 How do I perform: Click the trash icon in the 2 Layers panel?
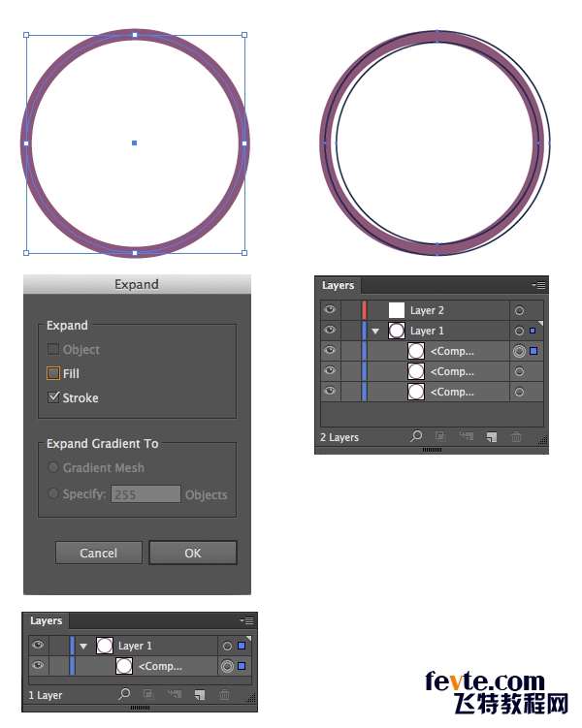(516, 437)
